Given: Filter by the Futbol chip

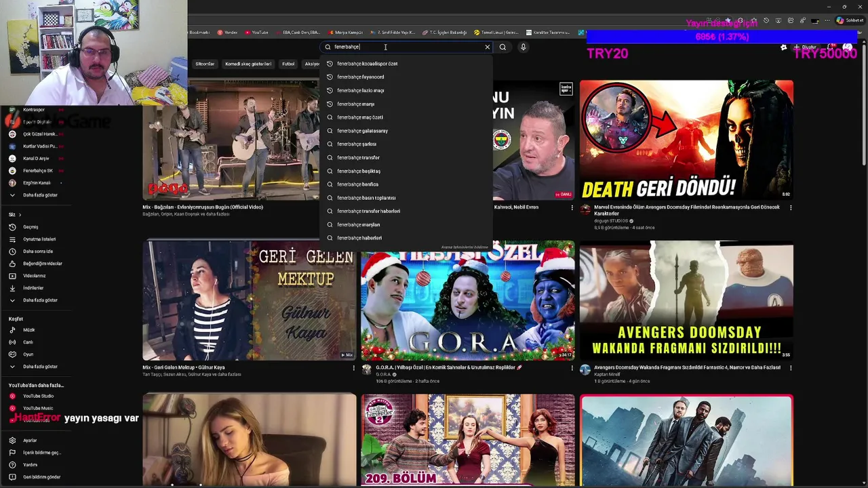Looking at the screenshot, I should 288,64.
